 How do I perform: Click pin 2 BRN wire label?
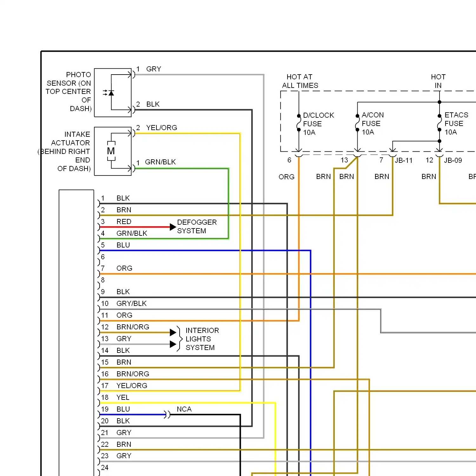124,210
